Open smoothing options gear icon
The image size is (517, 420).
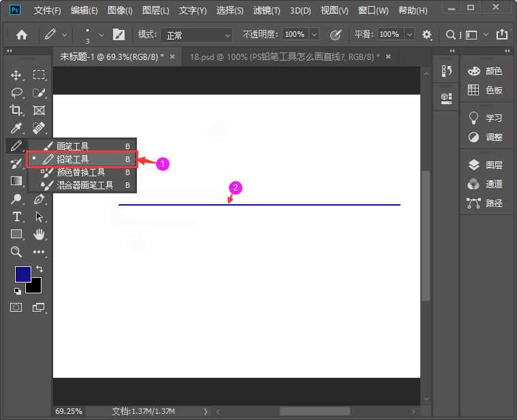click(x=426, y=34)
